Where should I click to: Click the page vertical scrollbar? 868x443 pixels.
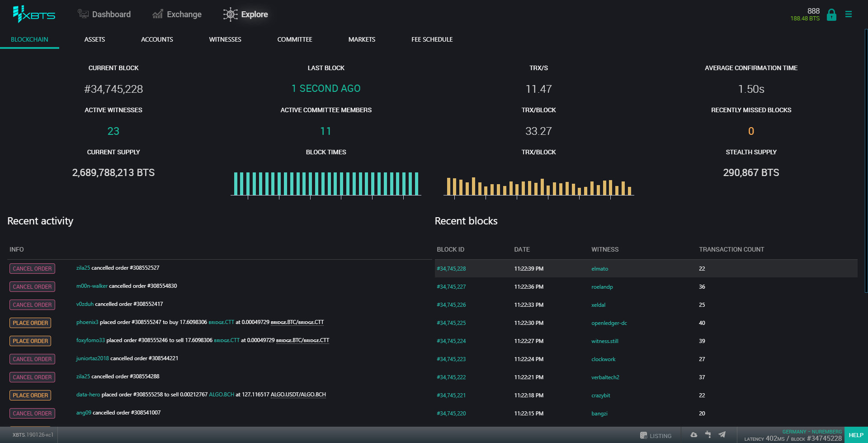[866, 161]
